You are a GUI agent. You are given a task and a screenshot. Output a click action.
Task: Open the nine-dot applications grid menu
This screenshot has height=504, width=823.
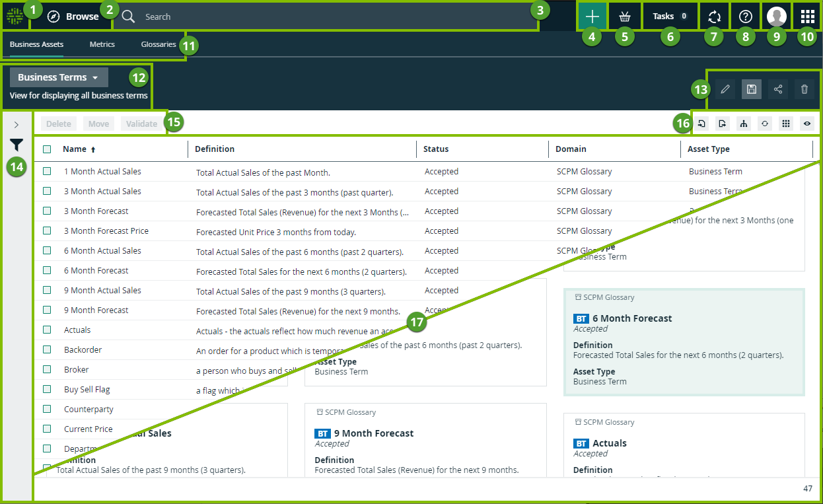point(807,17)
